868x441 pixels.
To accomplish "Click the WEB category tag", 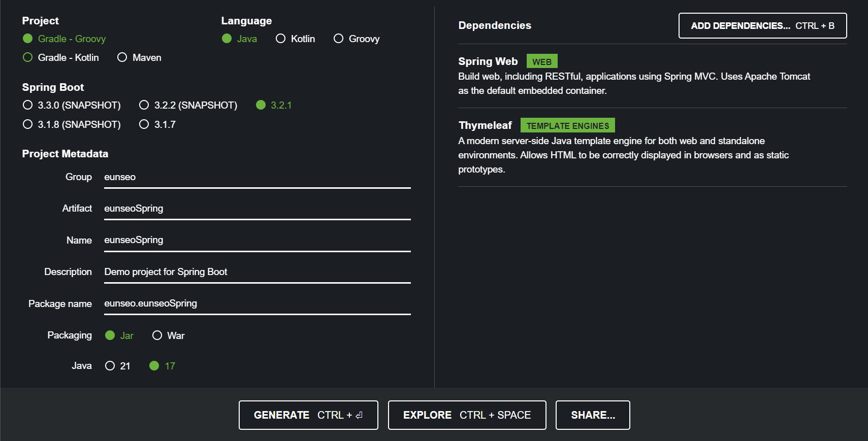I will pos(542,61).
